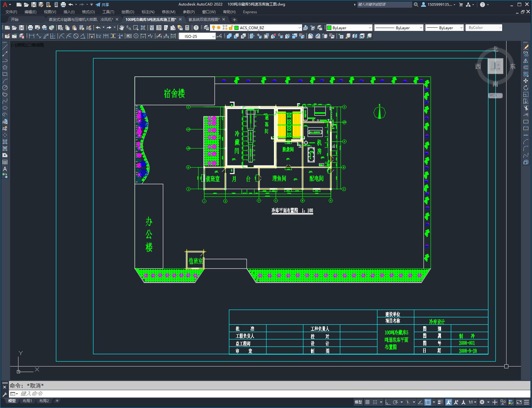Click the Linear dimension tool icon
Image resolution: width=532 pixels, height=408 pixels.
click(31, 36)
